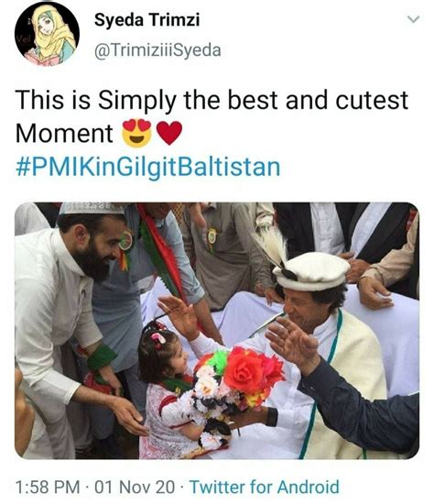Click the 1:58 PM timestamp
The image size is (434, 504).
click(48, 487)
